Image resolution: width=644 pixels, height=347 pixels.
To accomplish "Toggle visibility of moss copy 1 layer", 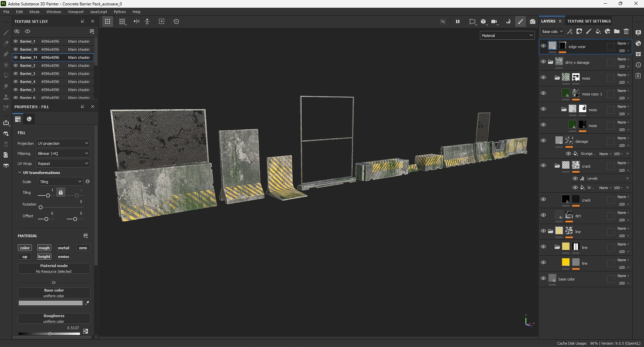I will pyautogui.click(x=543, y=93).
